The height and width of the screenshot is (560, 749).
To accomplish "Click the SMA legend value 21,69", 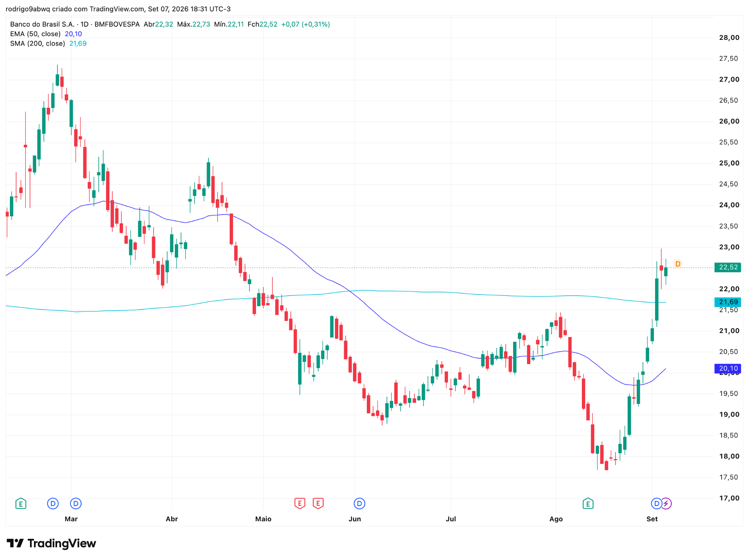I will 78,43.
